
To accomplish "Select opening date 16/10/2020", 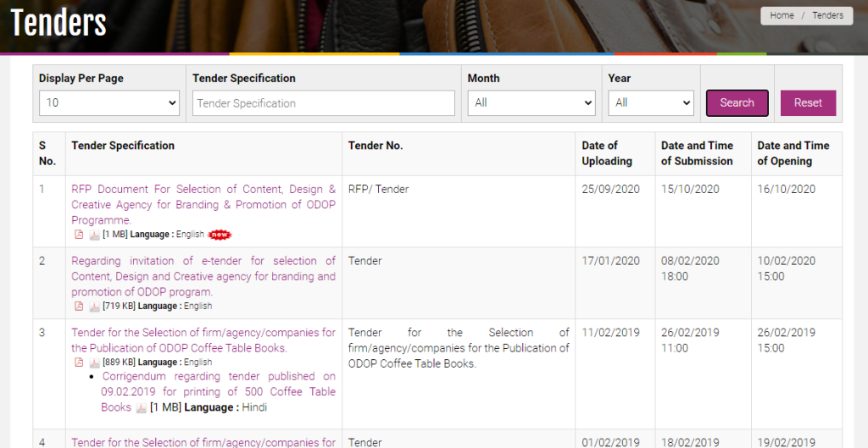I will click(x=786, y=189).
